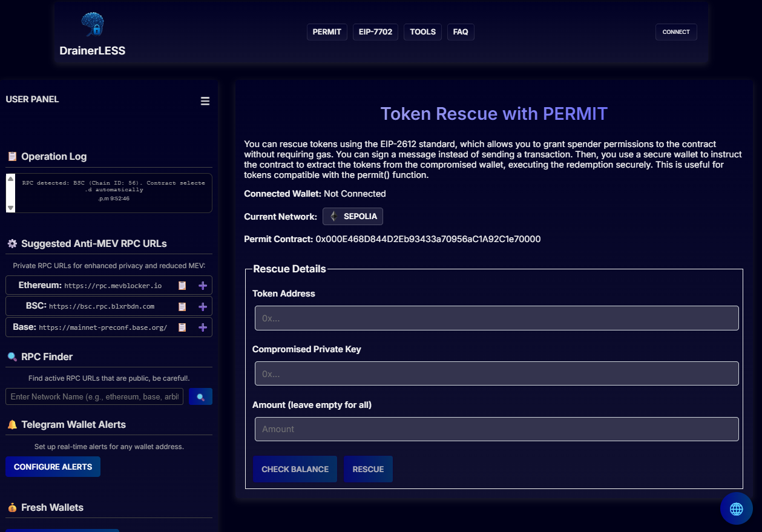Open the SEPOLIA network selector

pos(353,216)
